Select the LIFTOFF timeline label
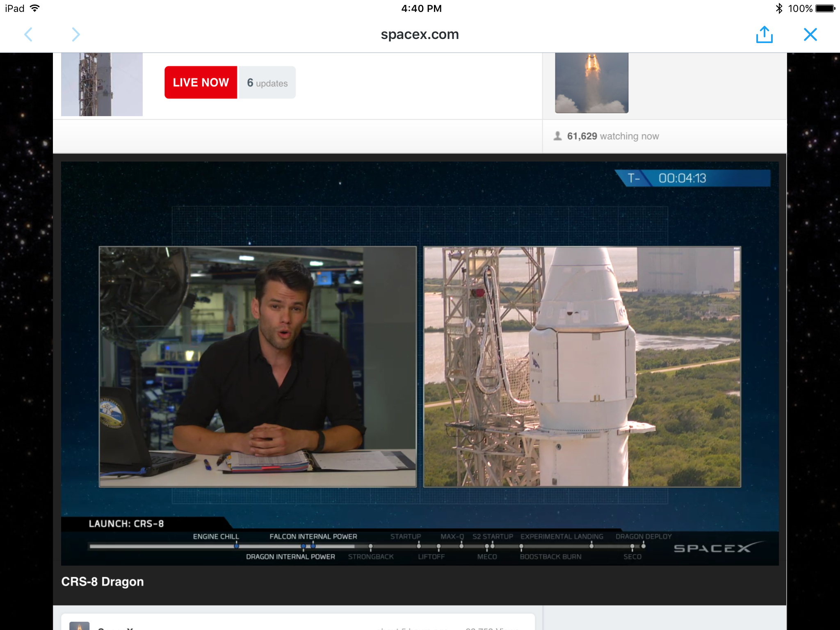This screenshot has height=630, width=840. pos(431,557)
